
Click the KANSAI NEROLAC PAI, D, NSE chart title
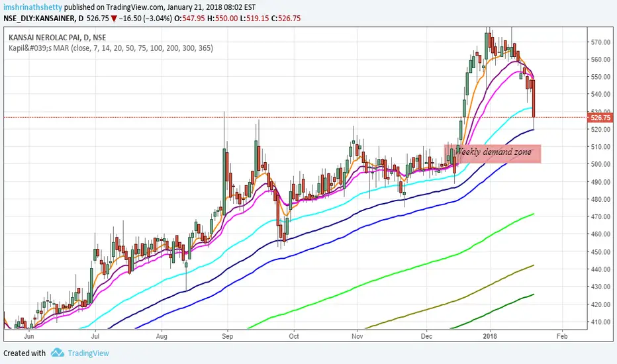[x=58, y=37]
